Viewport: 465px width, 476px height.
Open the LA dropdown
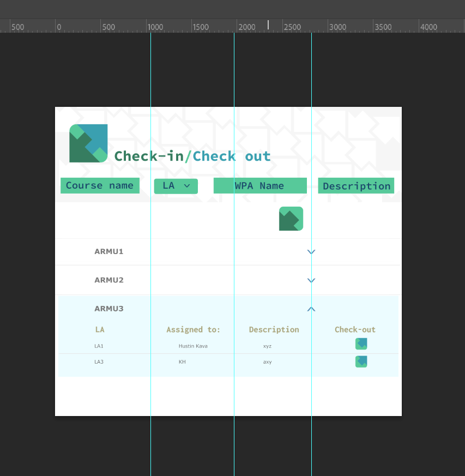click(176, 186)
